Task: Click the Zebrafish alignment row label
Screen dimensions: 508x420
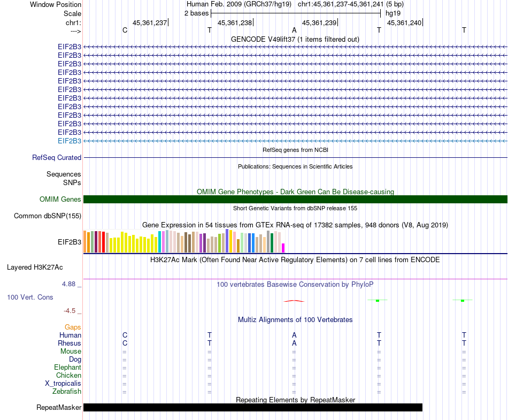Action: point(67,391)
